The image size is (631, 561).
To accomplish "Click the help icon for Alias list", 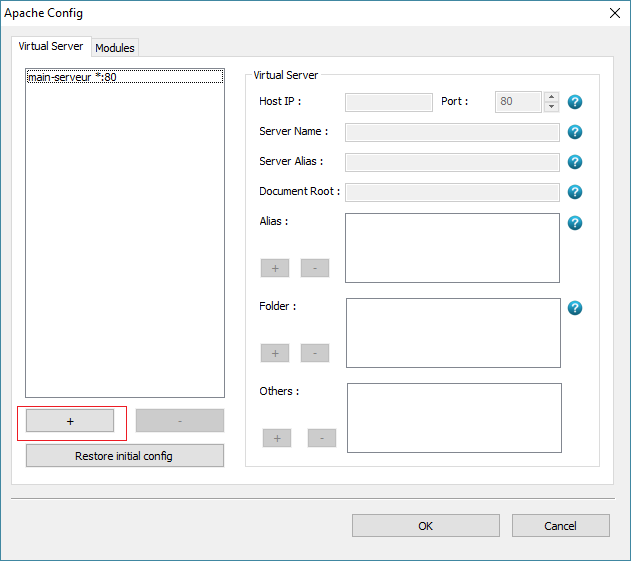I will [x=575, y=222].
